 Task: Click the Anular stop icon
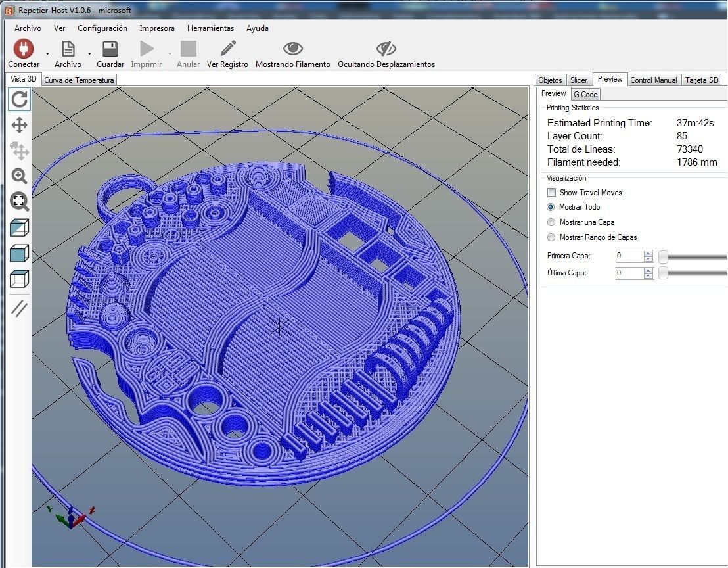tap(188, 49)
